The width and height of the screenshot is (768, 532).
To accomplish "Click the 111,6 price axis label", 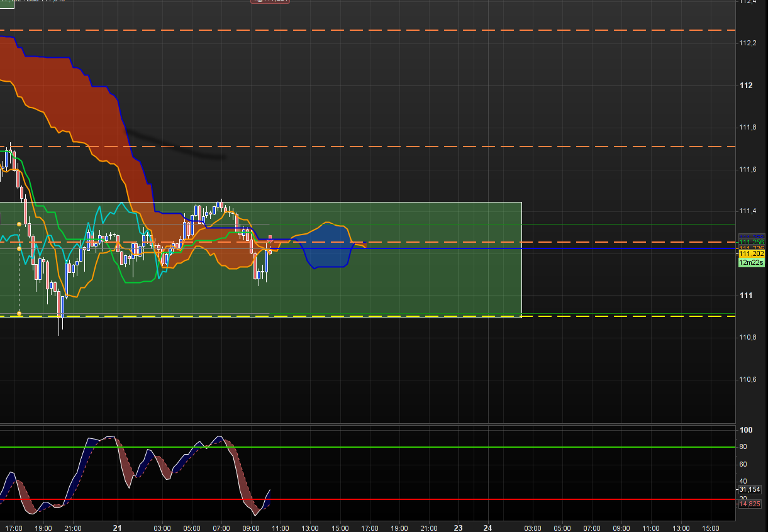I will 747,169.
